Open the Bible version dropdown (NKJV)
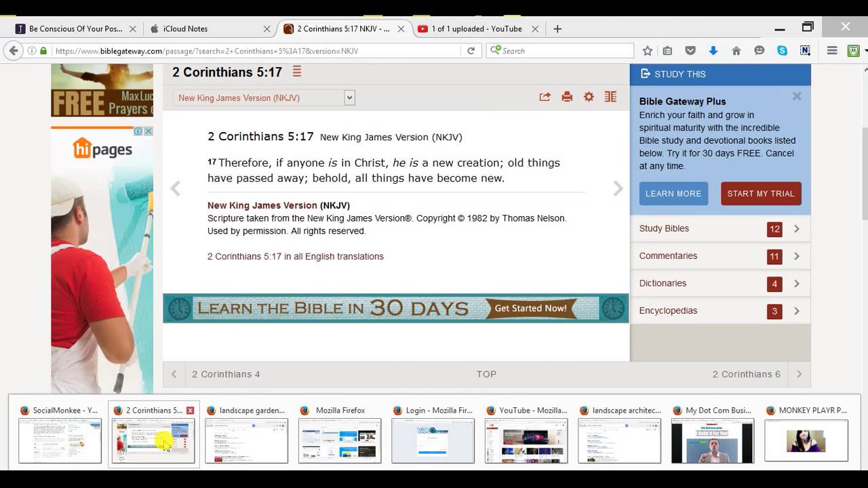 [264, 98]
